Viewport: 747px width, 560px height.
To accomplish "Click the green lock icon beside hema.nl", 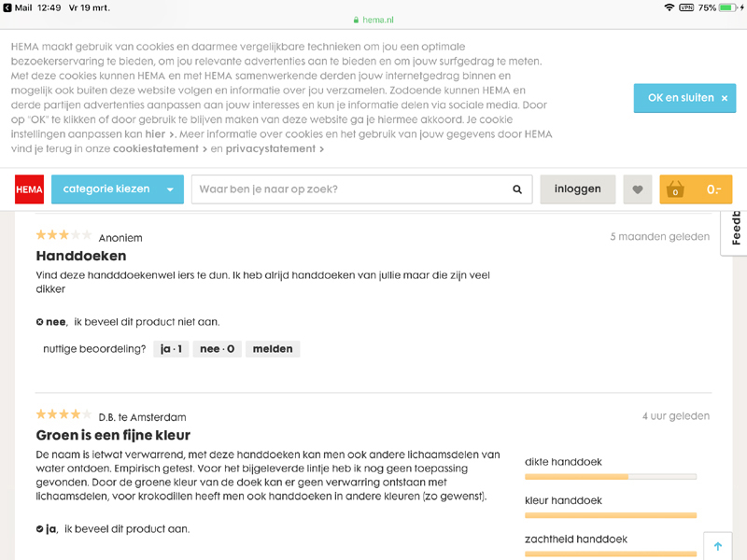I will pyautogui.click(x=356, y=20).
